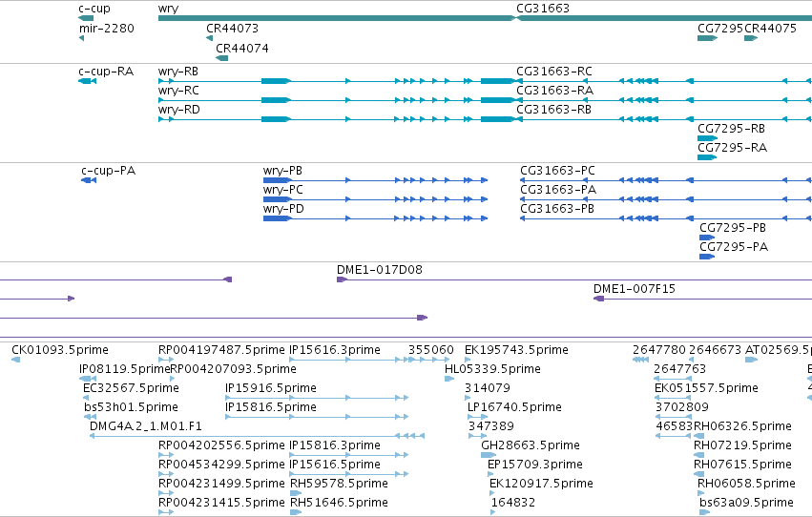The height and width of the screenshot is (517, 812).
Task: Select the RH07615.5prime EST label
Action: pos(742,465)
